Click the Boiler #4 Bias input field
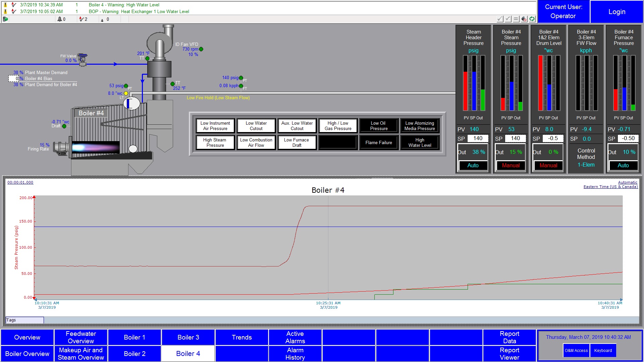644x362 pixels. [x=13, y=78]
